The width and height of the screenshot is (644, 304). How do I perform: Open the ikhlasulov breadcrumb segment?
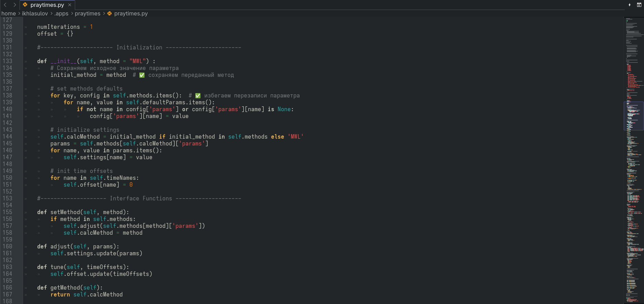tap(35, 13)
